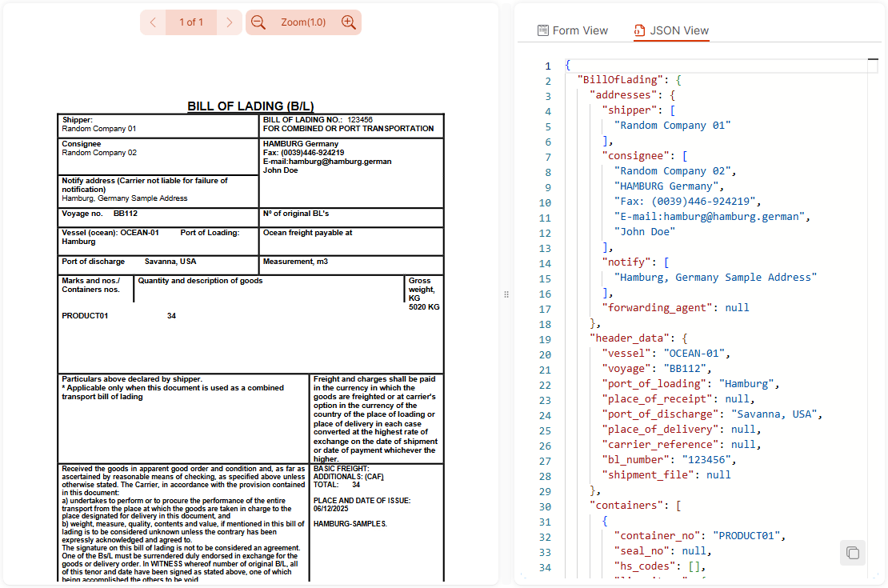Go to previous page arrow
This screenshot has width=888, height=588.
pyautogui.click(x=153, y=22)
